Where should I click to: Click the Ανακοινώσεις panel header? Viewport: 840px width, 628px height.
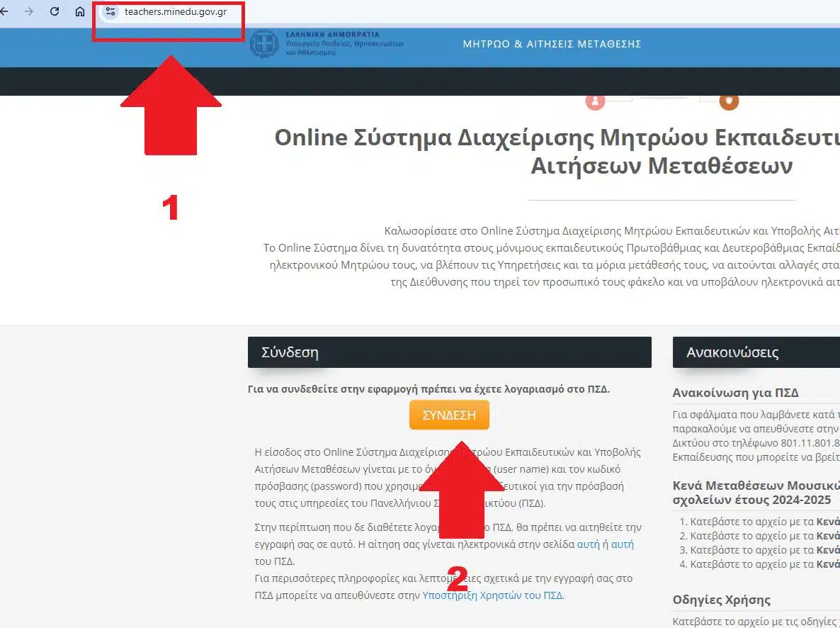[x=755, y=352]
